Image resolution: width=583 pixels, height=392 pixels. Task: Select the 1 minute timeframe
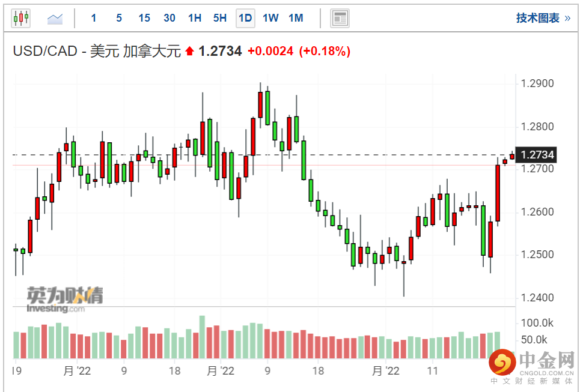pos(94,18)
